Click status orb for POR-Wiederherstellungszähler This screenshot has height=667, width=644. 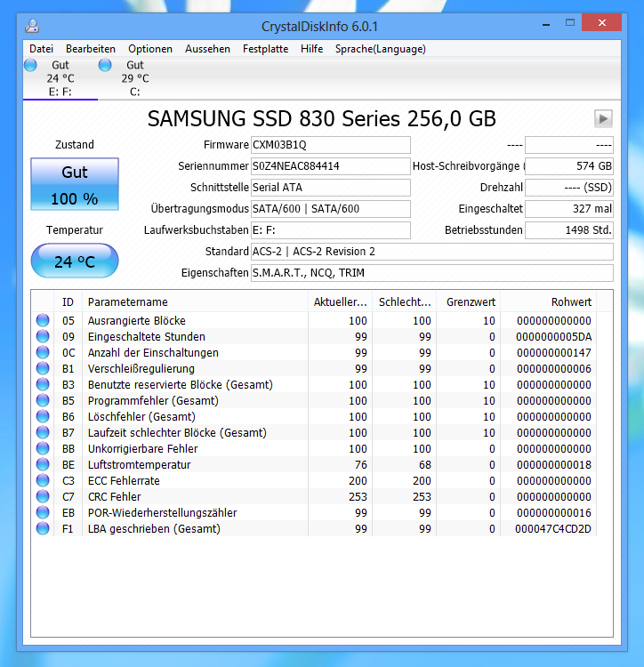point(43,512)
